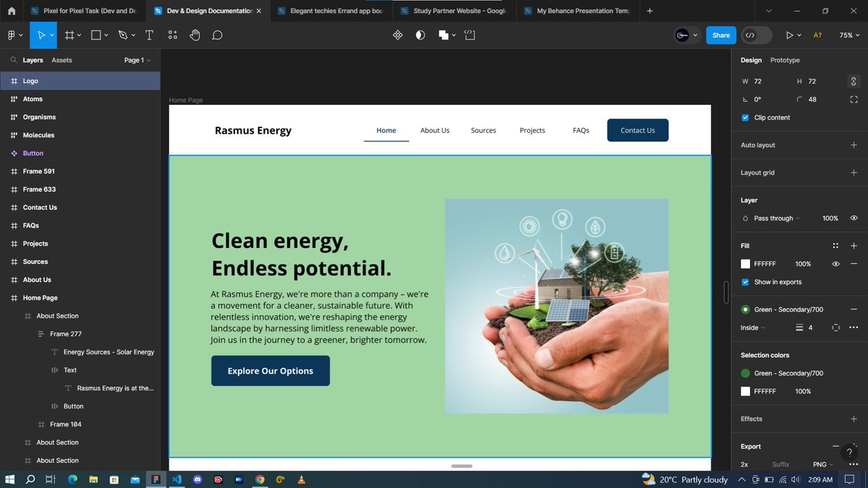Click the layers search icon
868x488 pixels.
[13, 60]
